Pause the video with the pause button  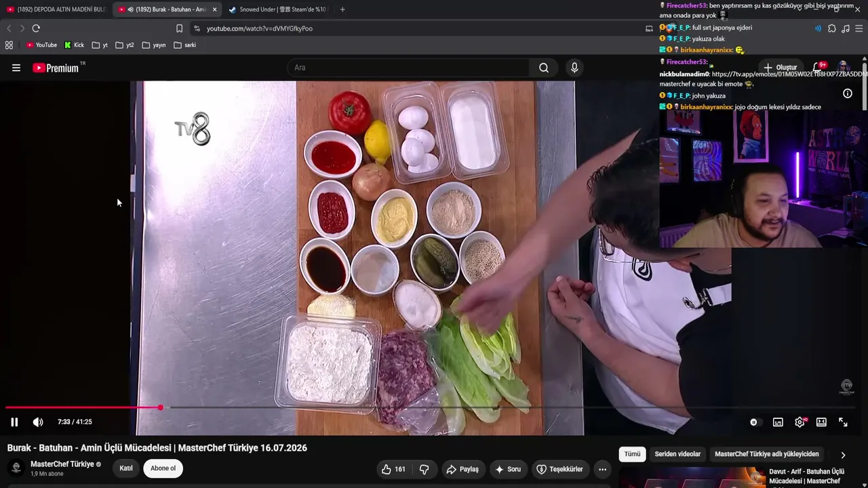click(x=14, y=422)
